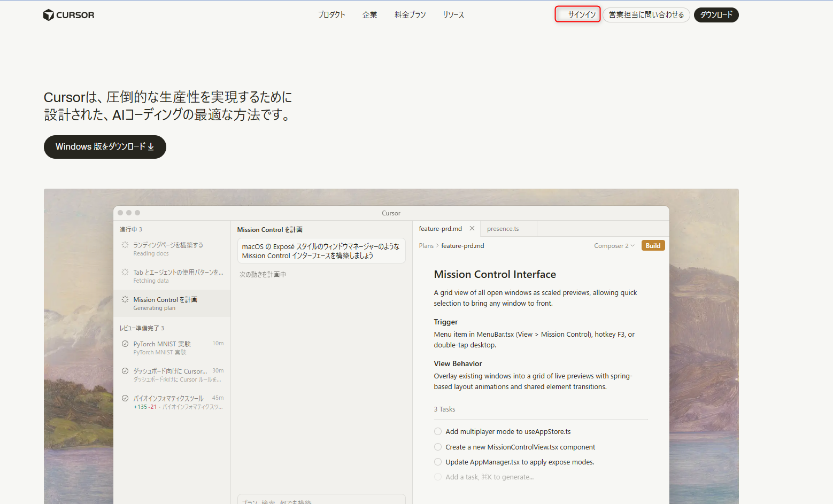This screenshot has width=833, height=504.
Task: Open the Composer 2 model dropdown
Action: pyautogui.click(x=614, y=246)
